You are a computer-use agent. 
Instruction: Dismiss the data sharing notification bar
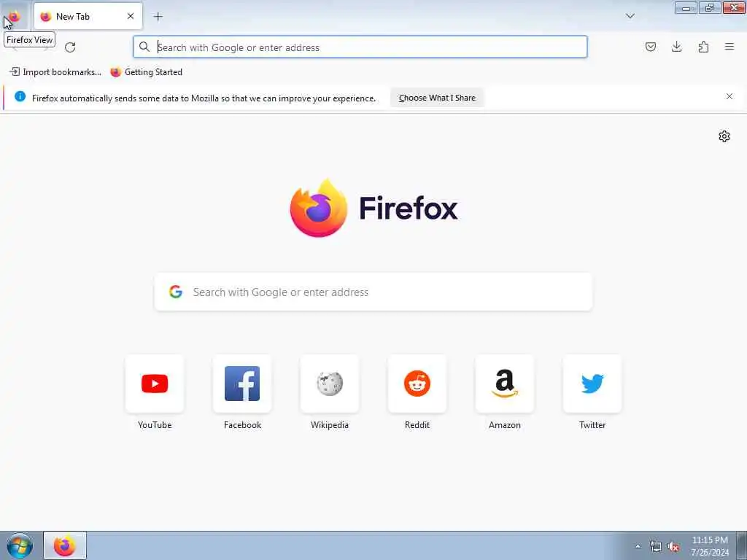[729, 97]
